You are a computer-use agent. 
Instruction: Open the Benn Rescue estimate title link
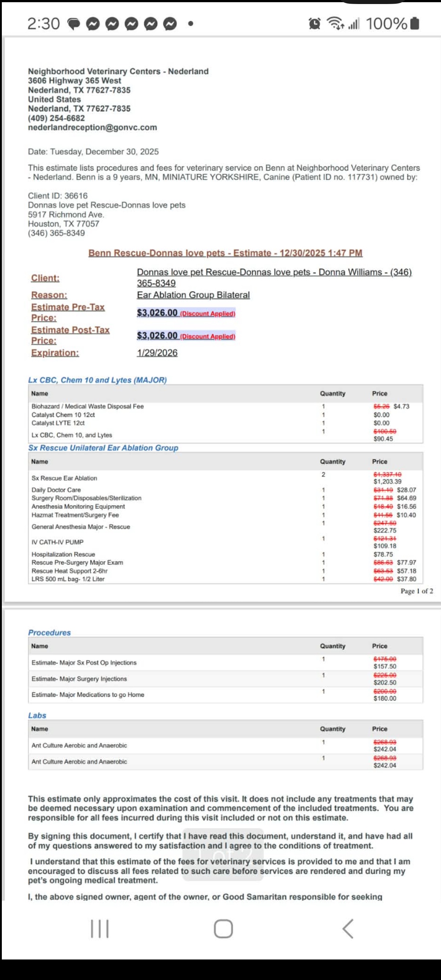click(x=225, y=253)
